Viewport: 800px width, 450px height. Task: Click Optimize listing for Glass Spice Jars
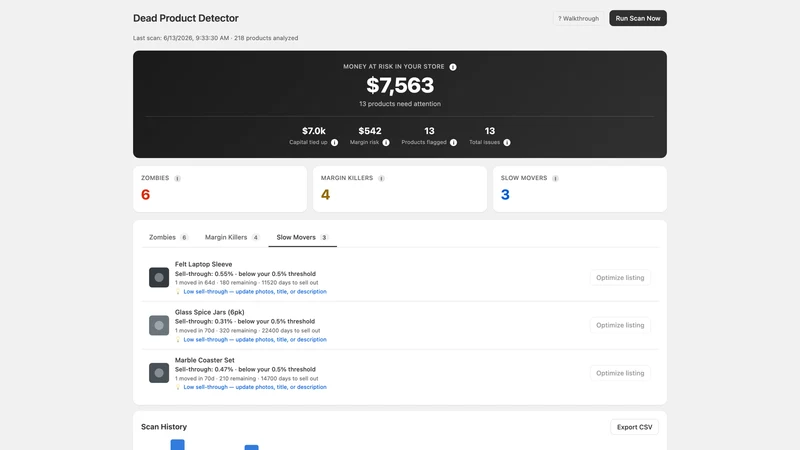(620, 326)
